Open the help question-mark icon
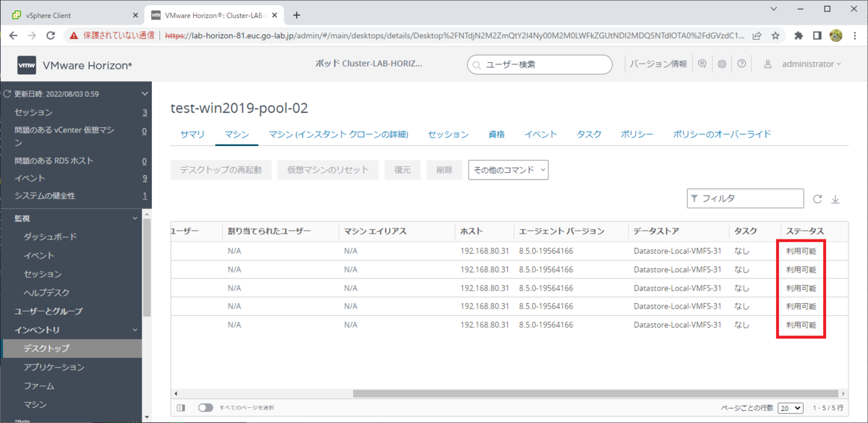The height and width of the screenshot is (423, 868). 741,64
